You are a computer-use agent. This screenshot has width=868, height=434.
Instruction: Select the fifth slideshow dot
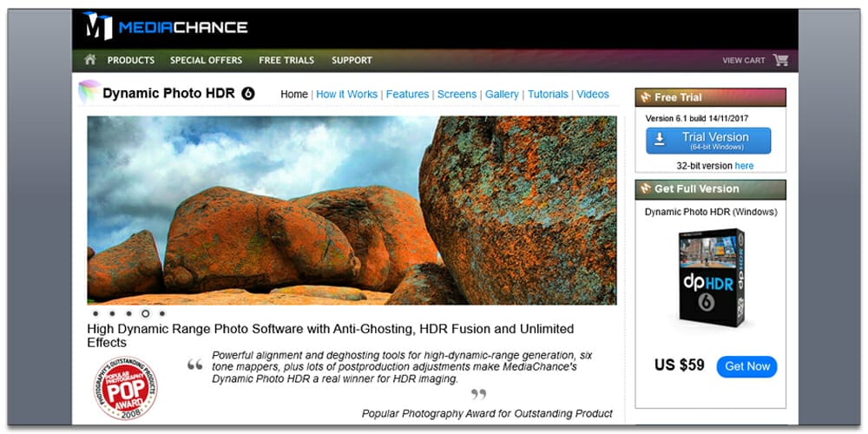tap(161, 314)
